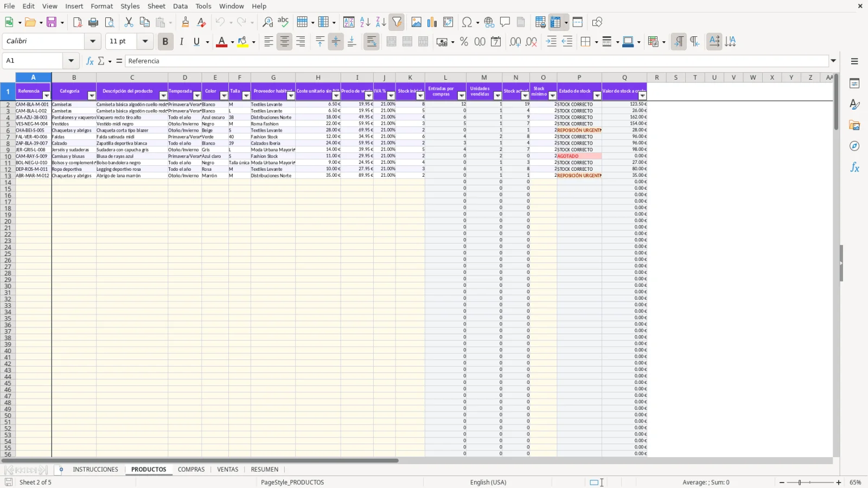Open sidebar Properties panel icon
This screenshot has height=488, width=868.
tap(854, 84)
